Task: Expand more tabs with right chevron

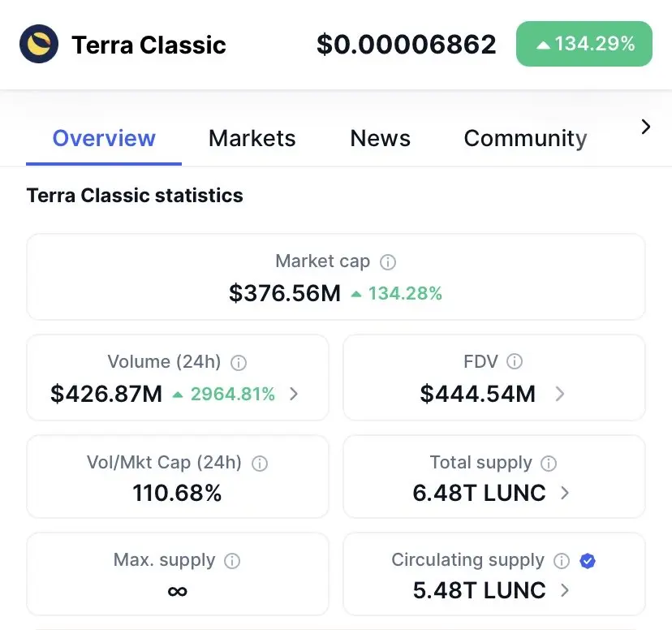Action: click(646, 127)
